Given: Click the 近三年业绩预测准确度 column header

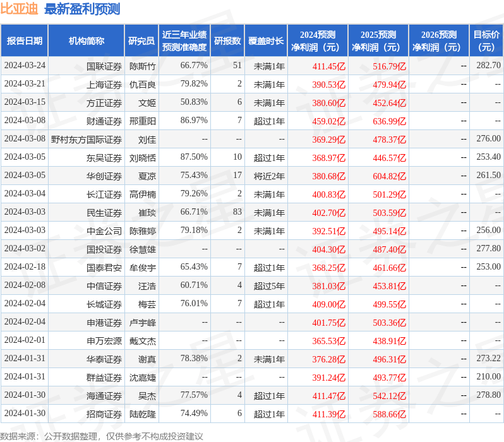Looking at the screenshot, I should 184,41.
